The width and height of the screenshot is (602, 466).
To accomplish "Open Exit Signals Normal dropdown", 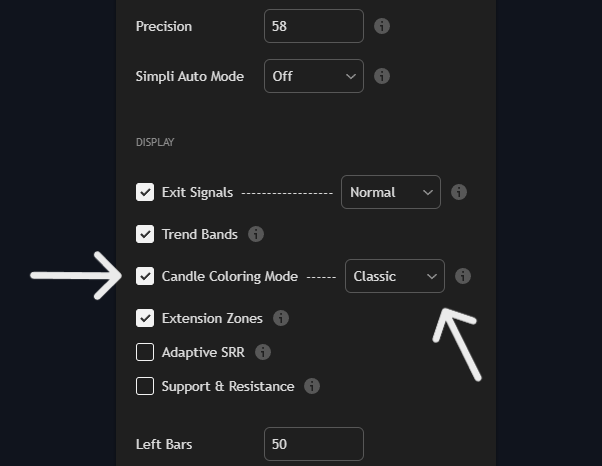I will (390, 192).
